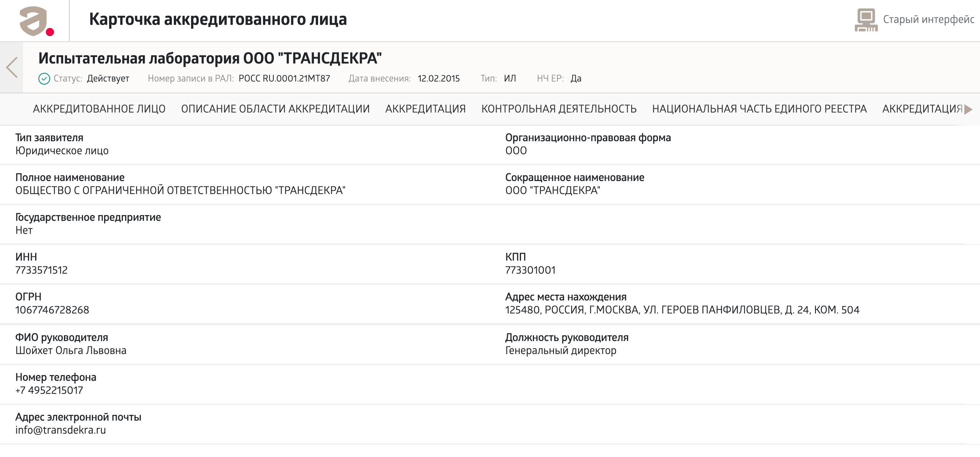980x457 pixels.
Task: Click the label Должность руководителя
Action: pyautogui.click(x=567, y=338)
